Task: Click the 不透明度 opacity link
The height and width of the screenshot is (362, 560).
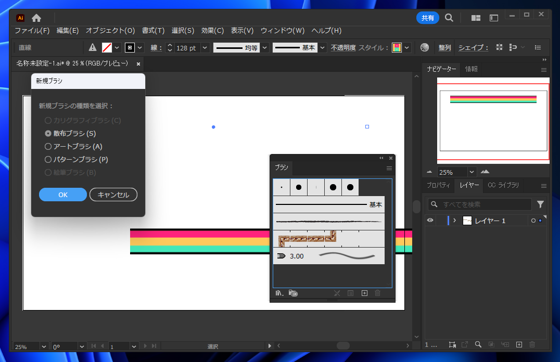Action: click(343, 47)
